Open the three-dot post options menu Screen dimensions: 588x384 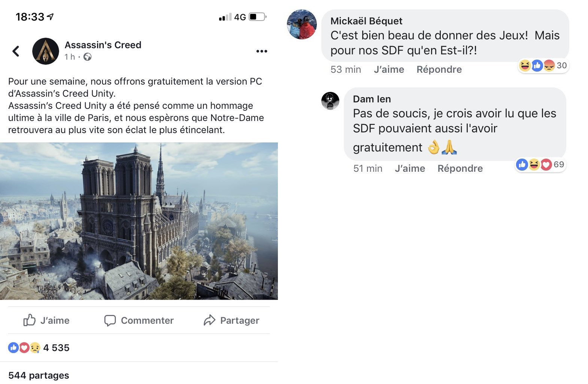[261, 51]
